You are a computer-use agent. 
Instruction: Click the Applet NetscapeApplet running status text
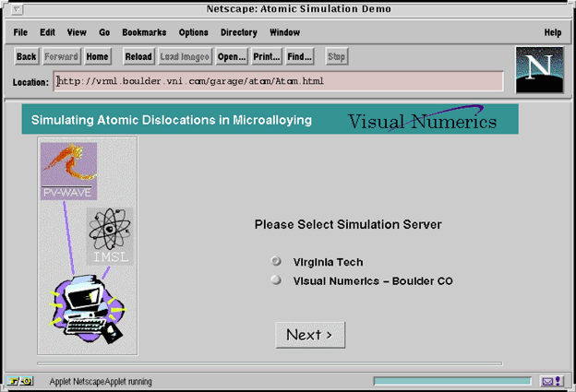point(101,382)
